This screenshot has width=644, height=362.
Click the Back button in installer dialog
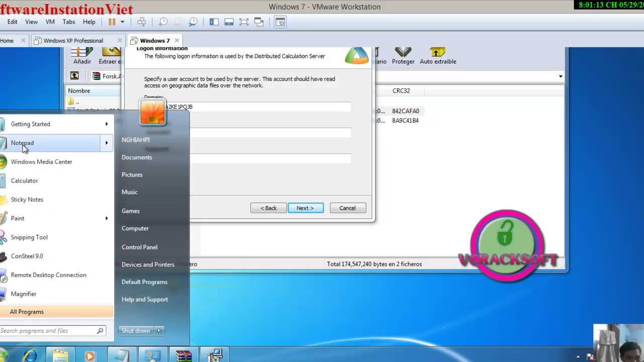(268, 208)
